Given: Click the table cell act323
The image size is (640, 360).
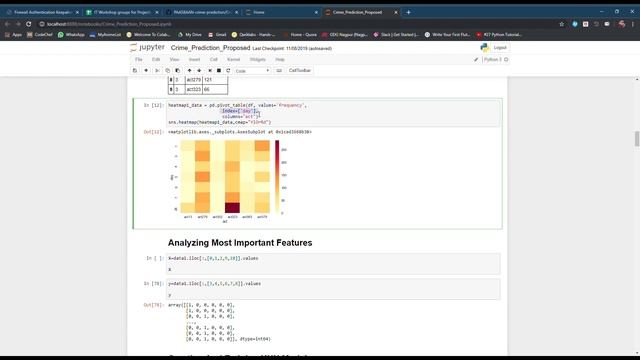Looking at the screenshot, I should click(x=193, y=89).
